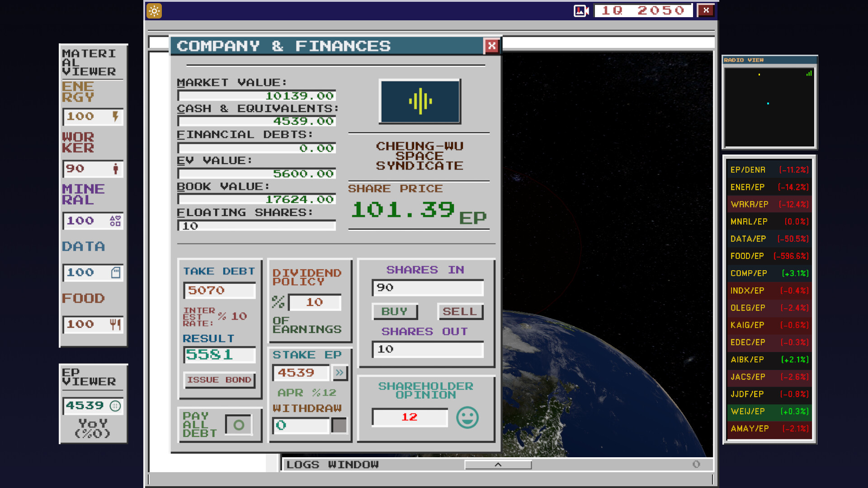The width and height of the screenshot is (868, 488).
Task: Click the Floating Shares input field
Action: tap(256, 226)
